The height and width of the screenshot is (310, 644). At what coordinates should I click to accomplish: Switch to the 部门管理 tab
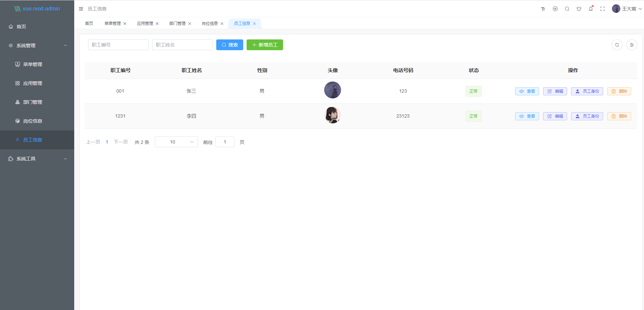[x=177, y=24]
